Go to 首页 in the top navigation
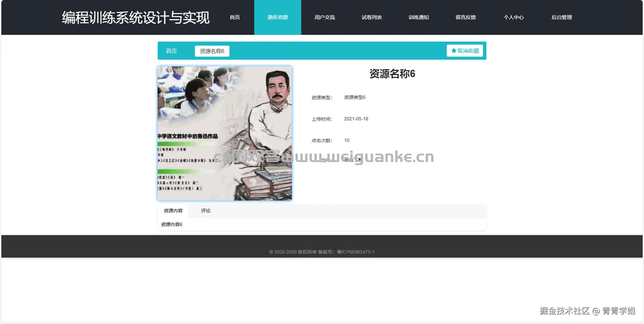This screenshot has height=324, width=644. point(234,17)
